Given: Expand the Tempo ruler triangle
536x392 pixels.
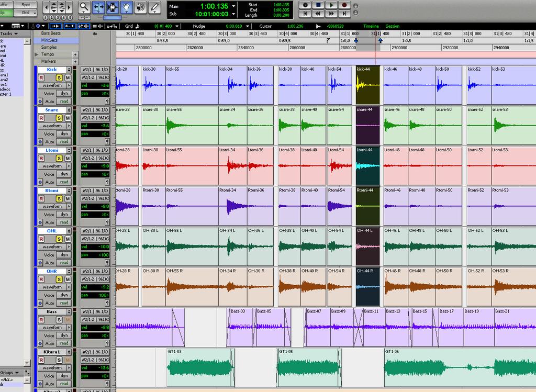Looking at the screenshot, I should 36,54.
